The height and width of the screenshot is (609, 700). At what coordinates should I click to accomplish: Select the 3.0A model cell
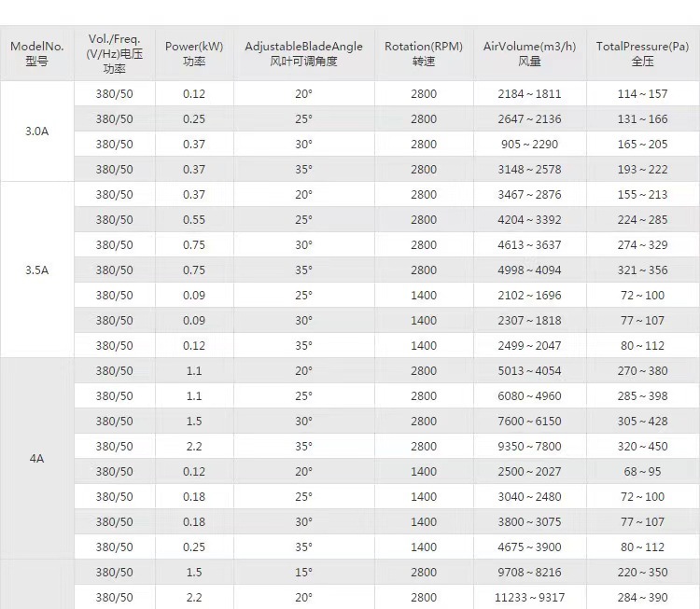tap(37, 131)
